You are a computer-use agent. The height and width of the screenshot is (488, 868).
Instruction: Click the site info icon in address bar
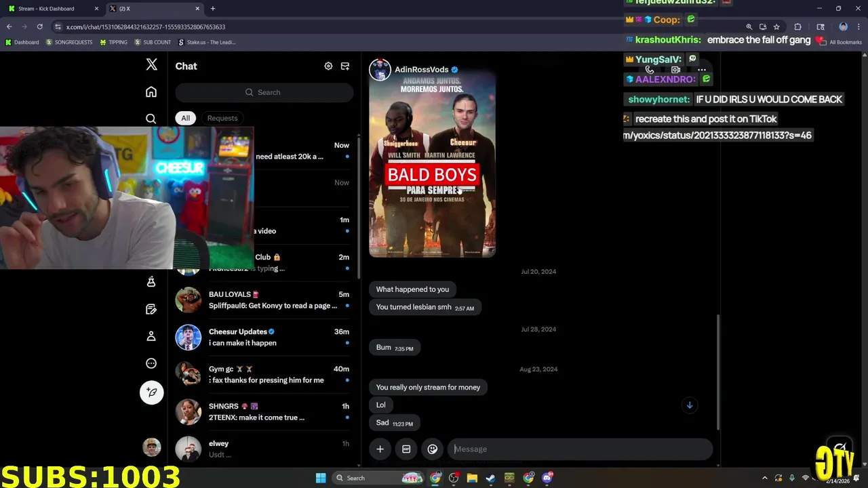pyautogui.click(x=58, y=26)
